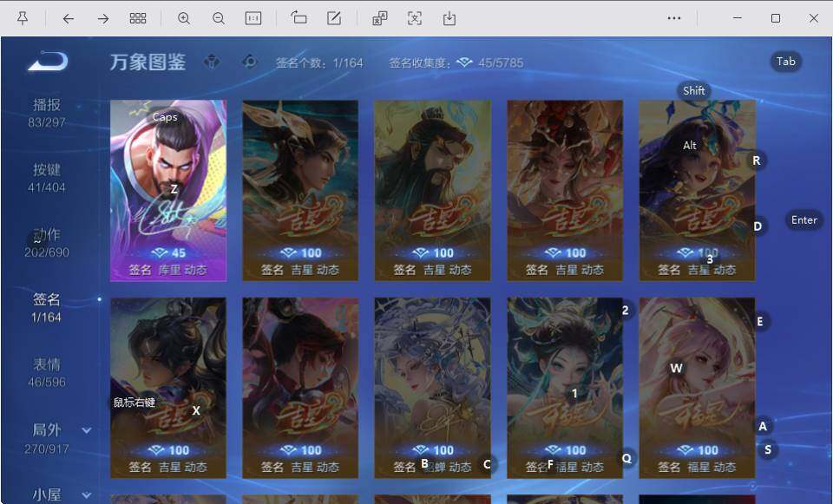Zoom out of the image
The image size is (833, 504).
[219, 18]
